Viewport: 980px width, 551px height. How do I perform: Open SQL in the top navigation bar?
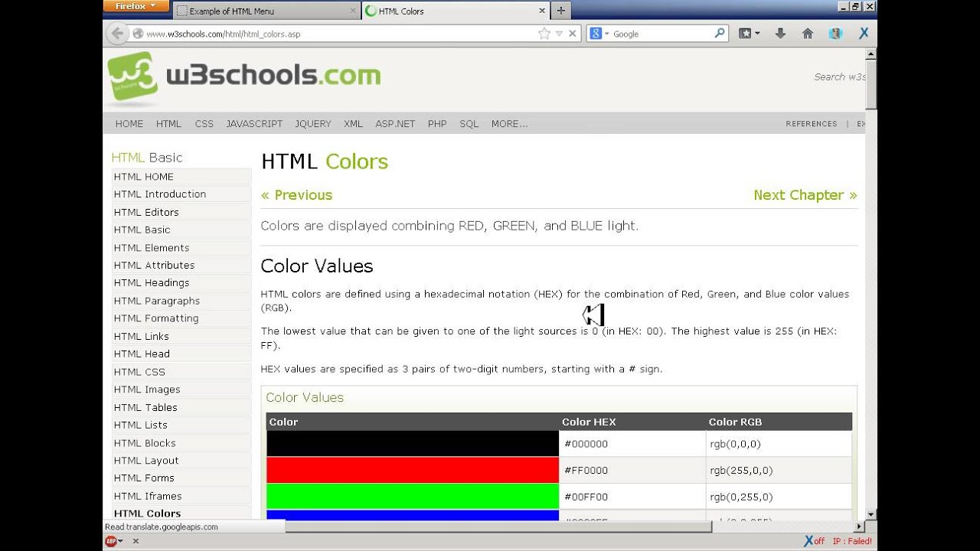pyautogui.click(x=469, y=124)
